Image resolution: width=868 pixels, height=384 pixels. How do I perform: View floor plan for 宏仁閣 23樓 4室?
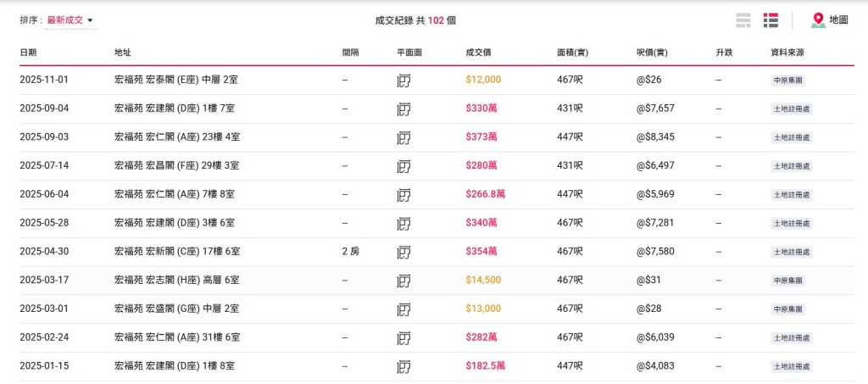(x=404, y=137)
